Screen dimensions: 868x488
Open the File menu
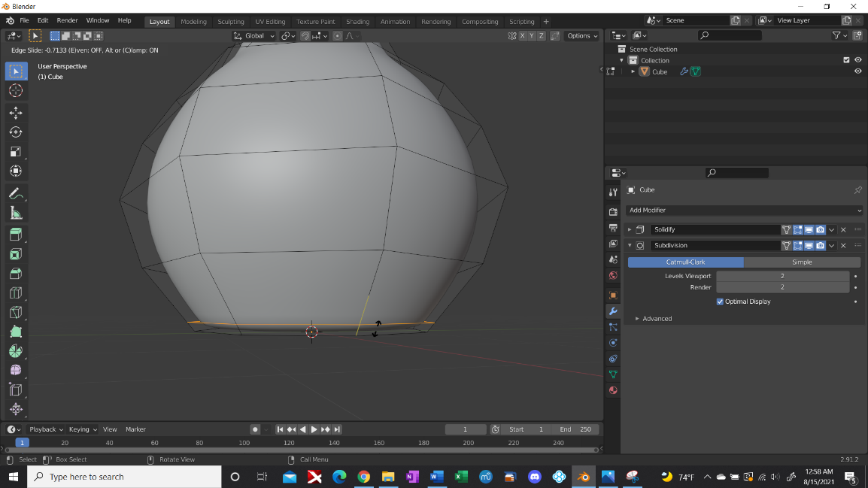(x=24, y=20)
